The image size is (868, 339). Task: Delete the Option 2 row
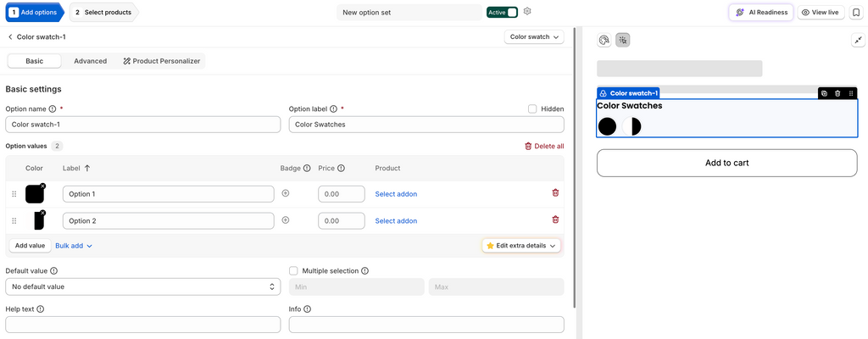555,220
